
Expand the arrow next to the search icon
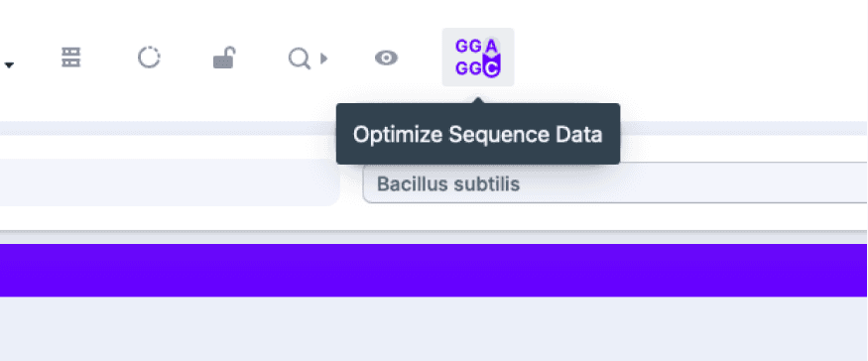click(x=324, y=58)
